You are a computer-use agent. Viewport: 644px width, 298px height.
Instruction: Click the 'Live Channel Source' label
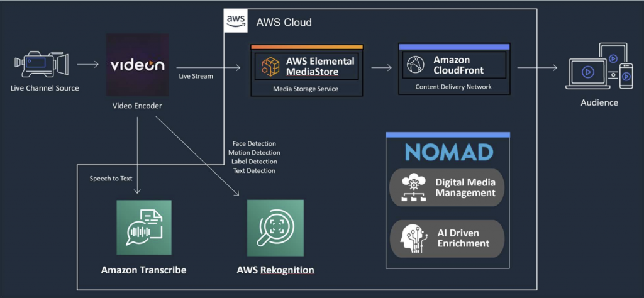(45, 88)
